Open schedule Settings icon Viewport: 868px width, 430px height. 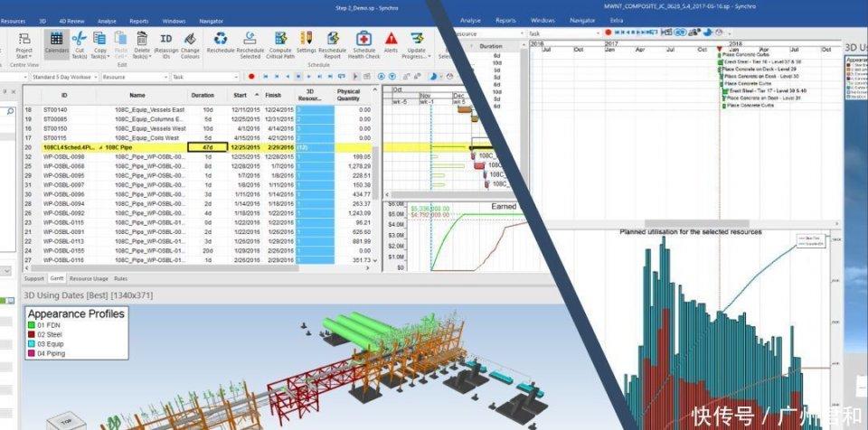pos(307,39)
